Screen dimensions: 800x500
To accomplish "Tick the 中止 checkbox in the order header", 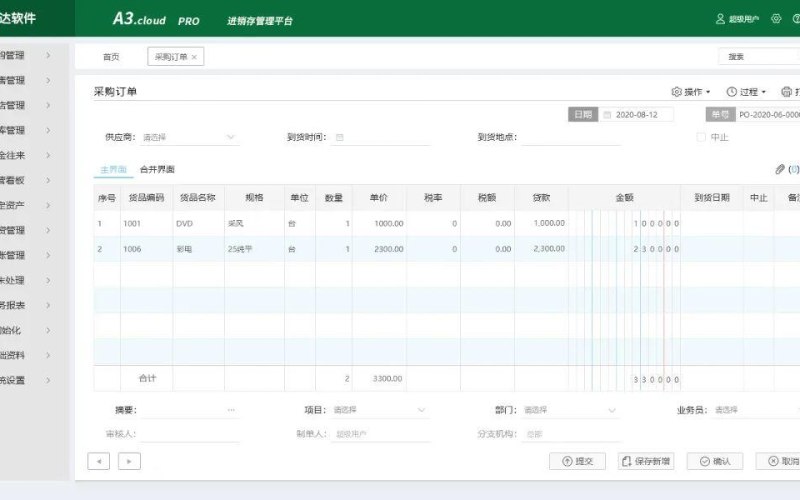I will tap(701, 137).
